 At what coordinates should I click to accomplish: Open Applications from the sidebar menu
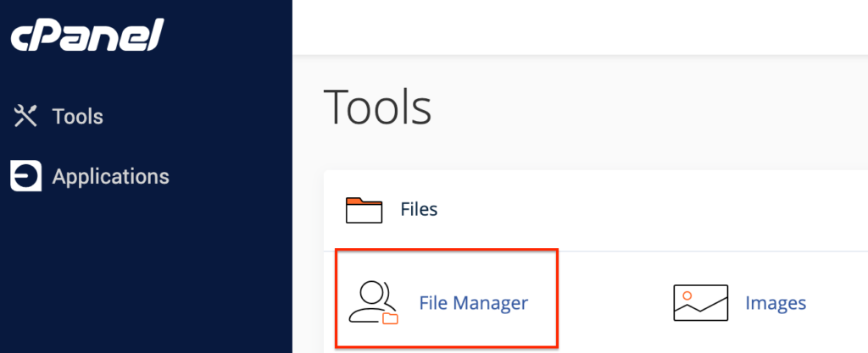pyautogui.click(x=111, y=177)
